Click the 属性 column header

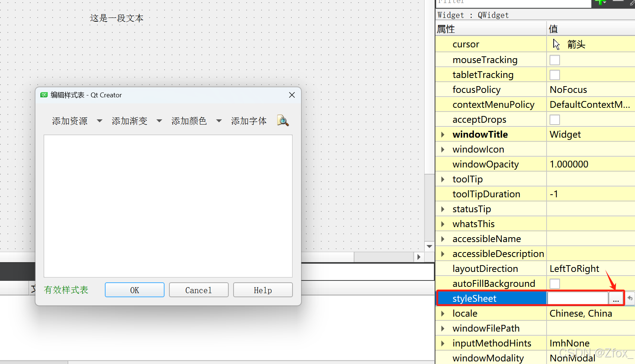[x=445, y=29]
